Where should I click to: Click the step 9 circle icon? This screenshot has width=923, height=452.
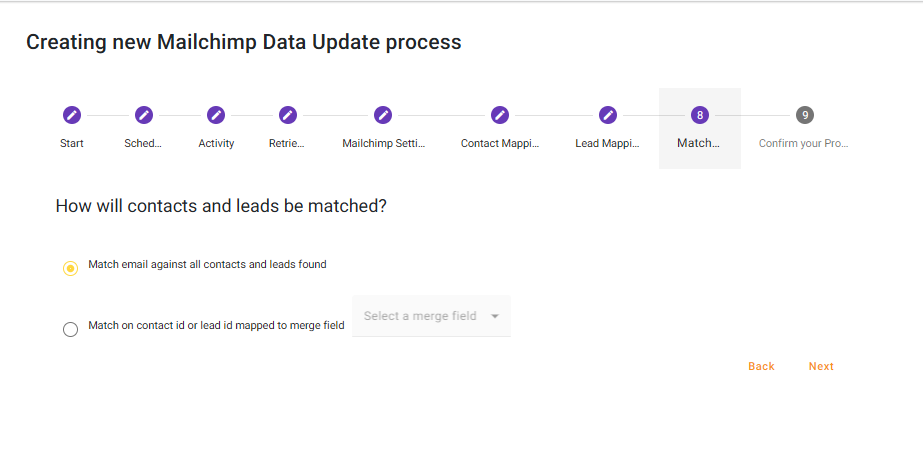click(x=804, y=115)
